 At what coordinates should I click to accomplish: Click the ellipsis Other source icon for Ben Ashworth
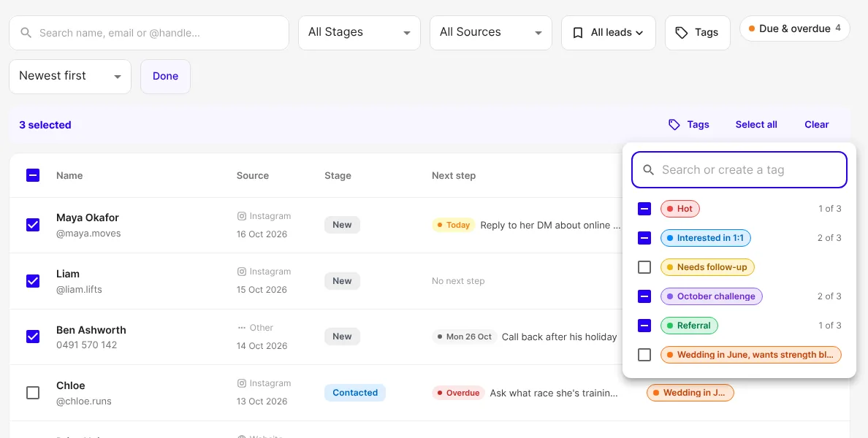pyautogui.click(x=241, y=328)
